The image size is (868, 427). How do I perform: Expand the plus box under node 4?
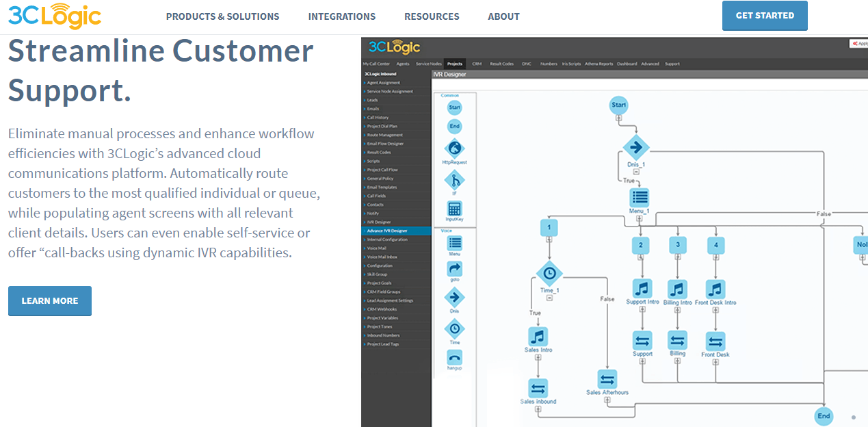[715, 257]
